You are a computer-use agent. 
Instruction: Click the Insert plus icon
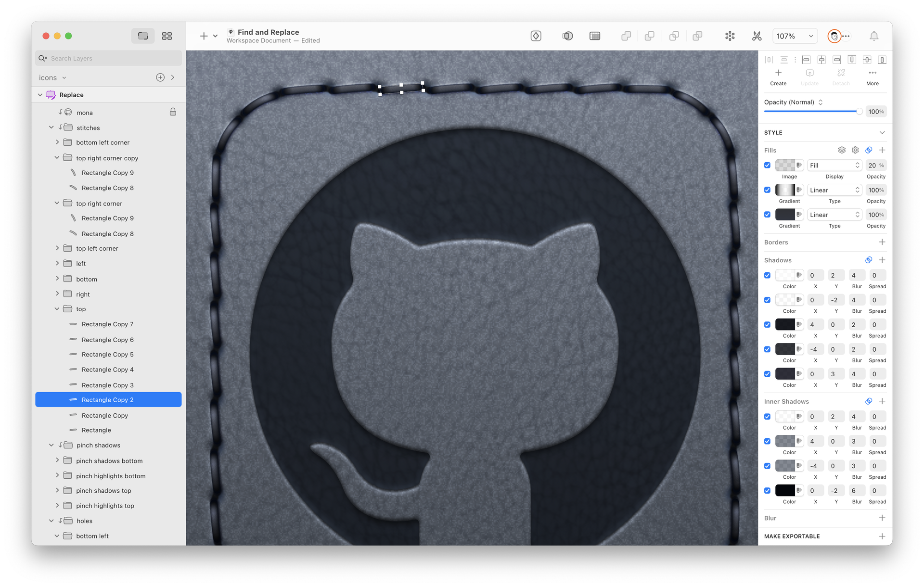pyautogui.click(x=204, y=36)
